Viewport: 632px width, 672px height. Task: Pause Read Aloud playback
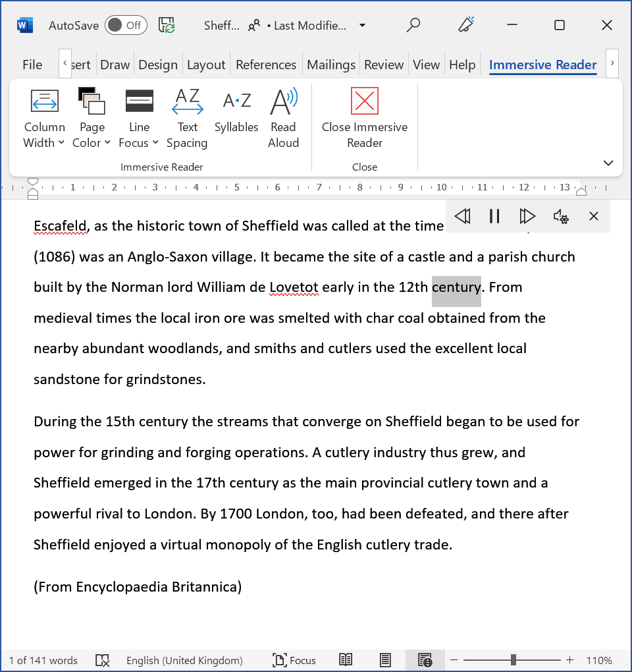click(x=494, y=215)
